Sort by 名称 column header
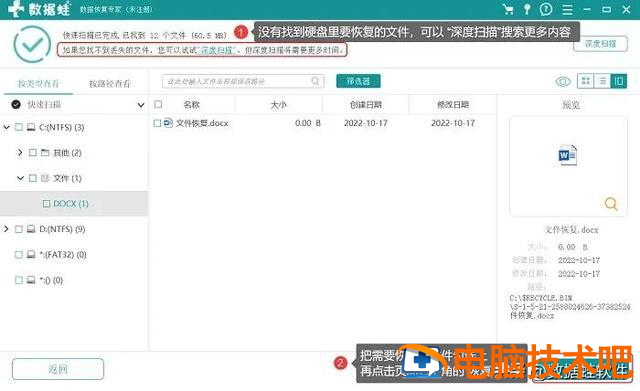The height and width of the screenshot is (391, 640). pyautogui.click(x=191, y=105)
